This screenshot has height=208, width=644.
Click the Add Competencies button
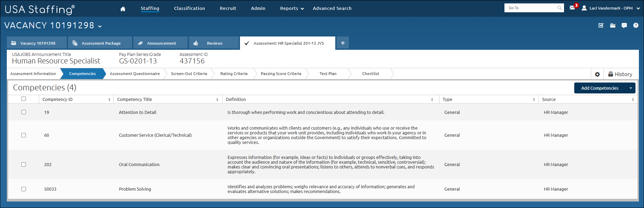click(600, 88)
